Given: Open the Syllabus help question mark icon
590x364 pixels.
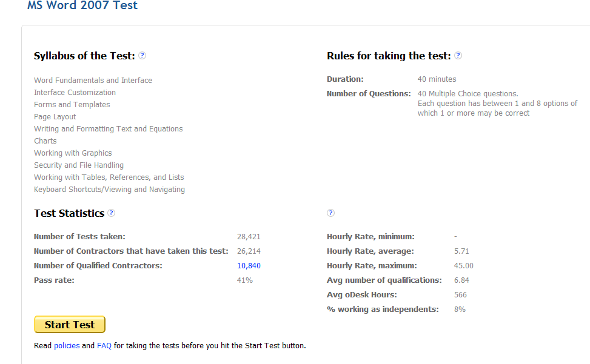Looking at the screenshot, I should pos(142,55).
